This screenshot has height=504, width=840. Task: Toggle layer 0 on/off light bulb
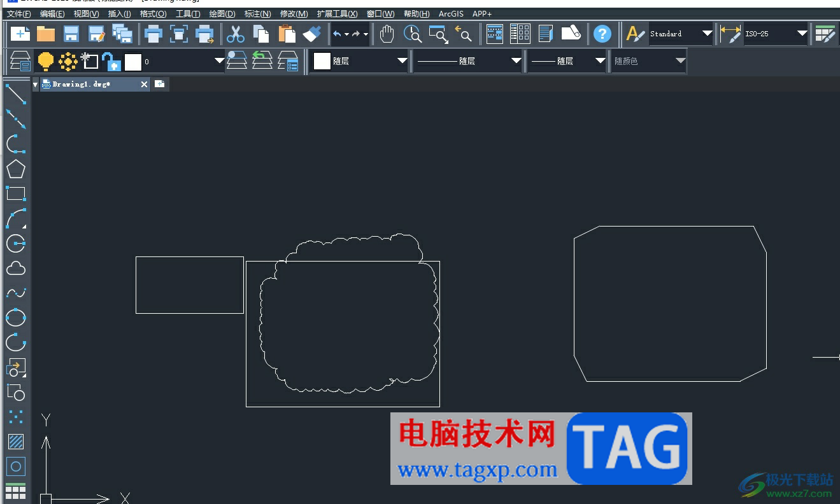point(45,61)
